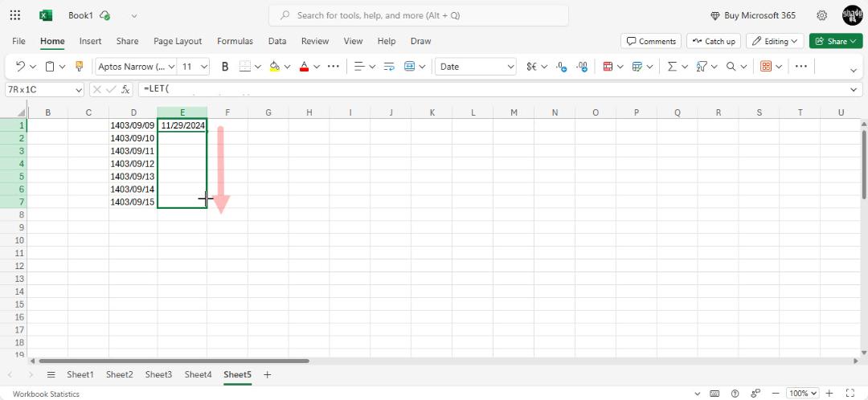The height and width of the screenshot is (400, 868).
Task: Apply the red font color
Action: pyautogui.click(x=304, y=67)
